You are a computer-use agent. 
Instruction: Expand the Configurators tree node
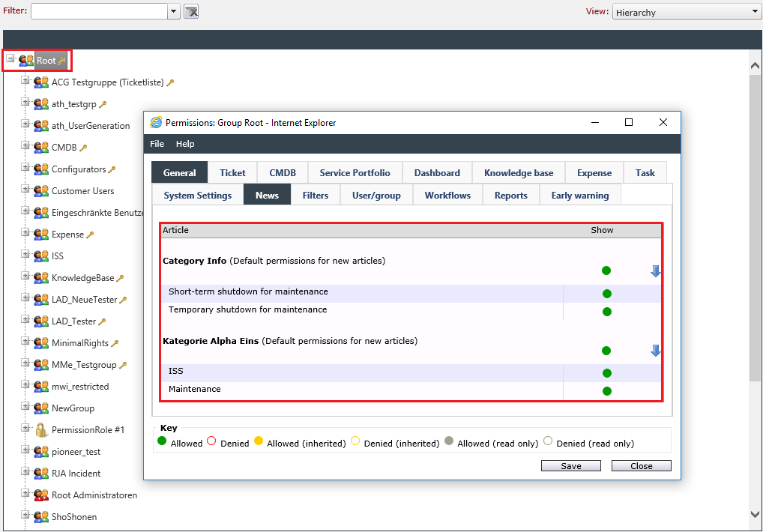(x=25, y=167)
